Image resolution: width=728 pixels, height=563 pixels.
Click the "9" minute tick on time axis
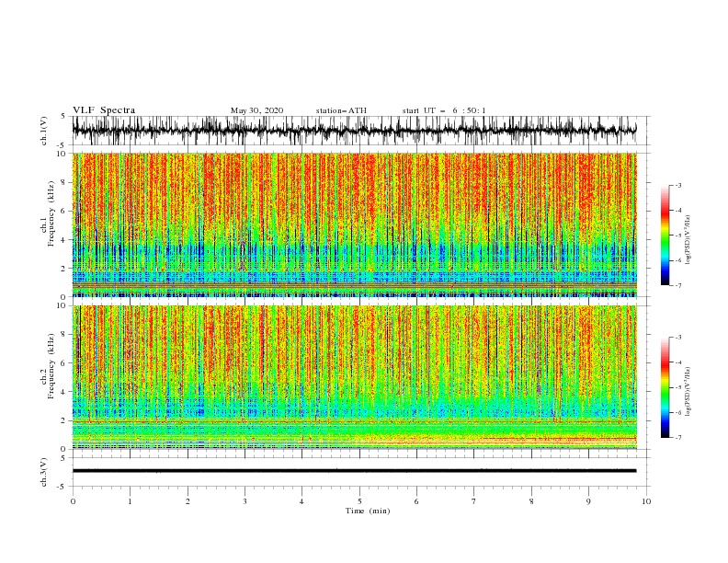pyautogui.click(x=588, y=501)
